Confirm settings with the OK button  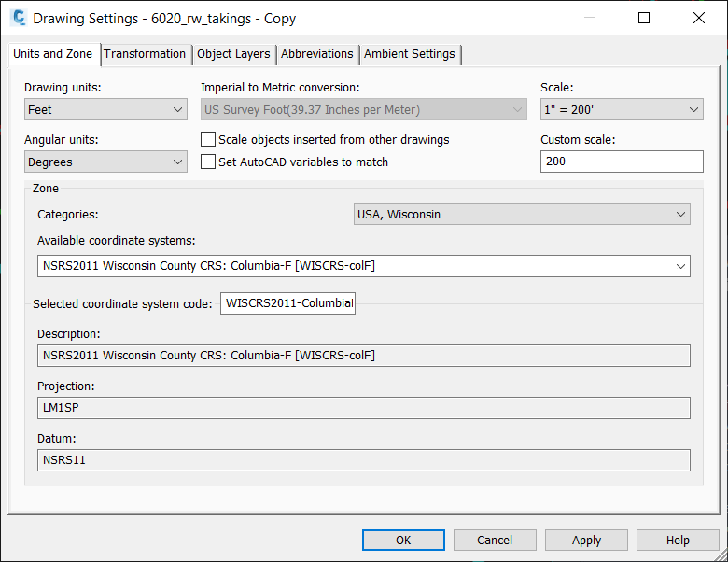coord(403,541)
